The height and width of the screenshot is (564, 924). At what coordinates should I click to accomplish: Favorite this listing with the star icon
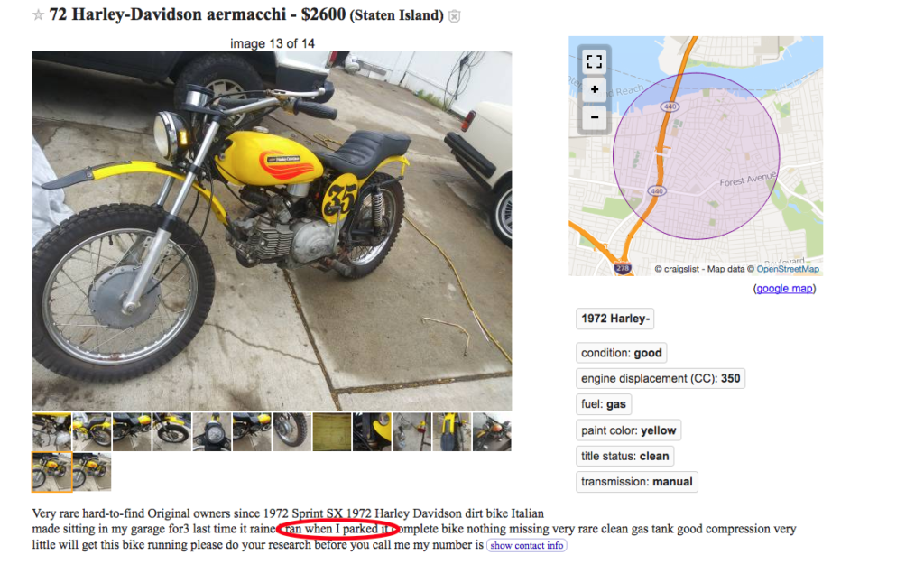point(38,15)
